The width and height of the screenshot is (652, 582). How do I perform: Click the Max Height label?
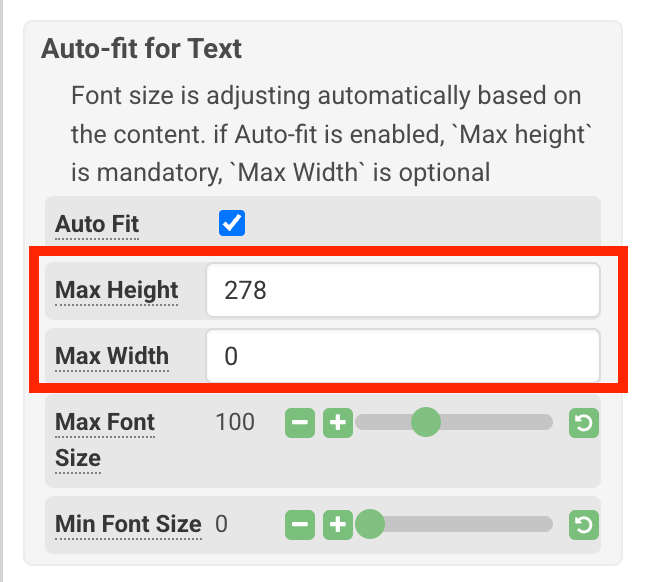pyautogui.click(x=116, y=290)
